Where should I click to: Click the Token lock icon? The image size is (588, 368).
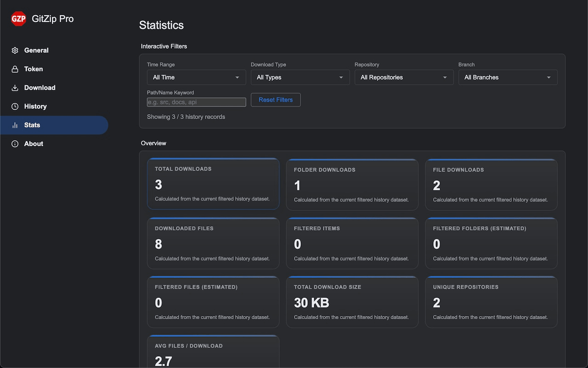(x=15, y=69)
